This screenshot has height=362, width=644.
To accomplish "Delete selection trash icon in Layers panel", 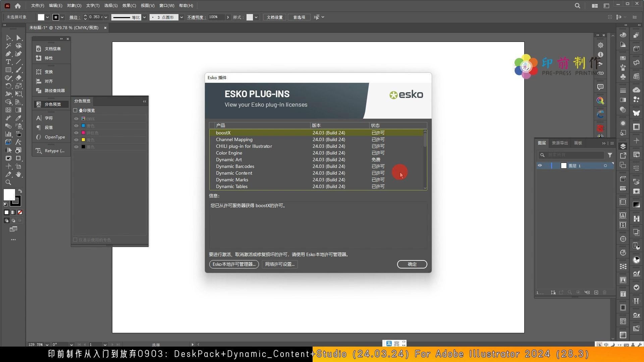I will 605,293.
